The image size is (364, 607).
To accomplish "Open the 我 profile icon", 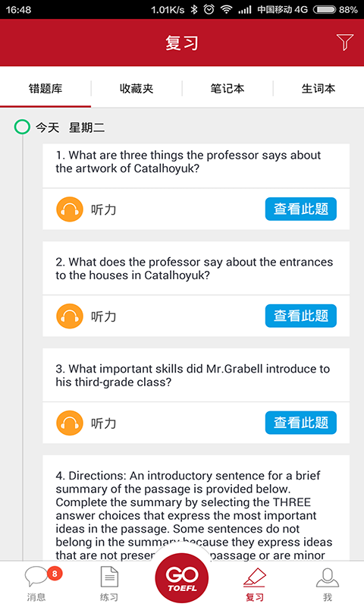I will point(328,583).
